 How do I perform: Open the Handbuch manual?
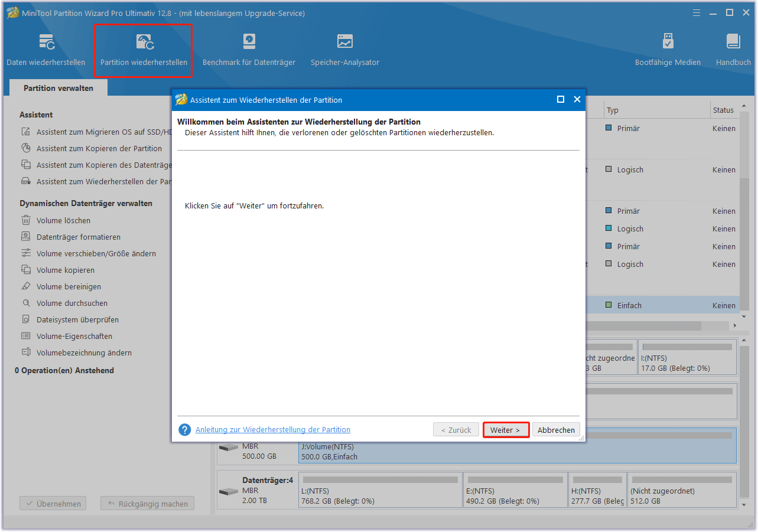pyautogui.click(x=733, y=50)
